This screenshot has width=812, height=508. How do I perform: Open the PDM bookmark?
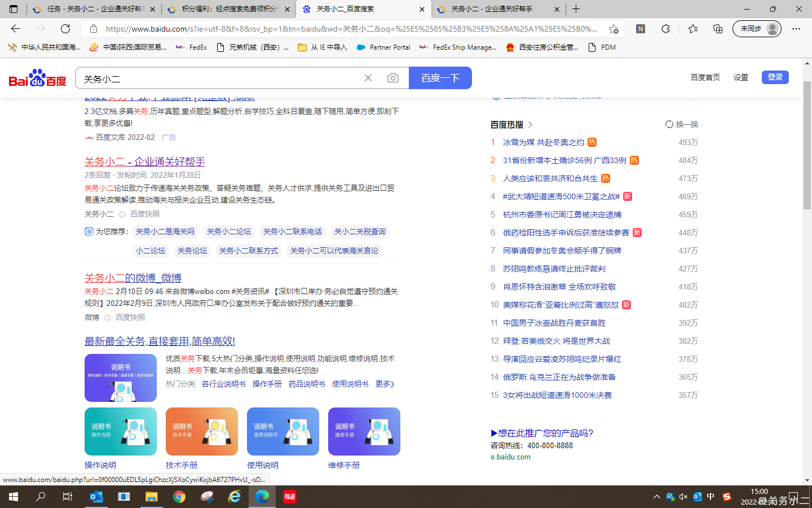tap(602, 47)
